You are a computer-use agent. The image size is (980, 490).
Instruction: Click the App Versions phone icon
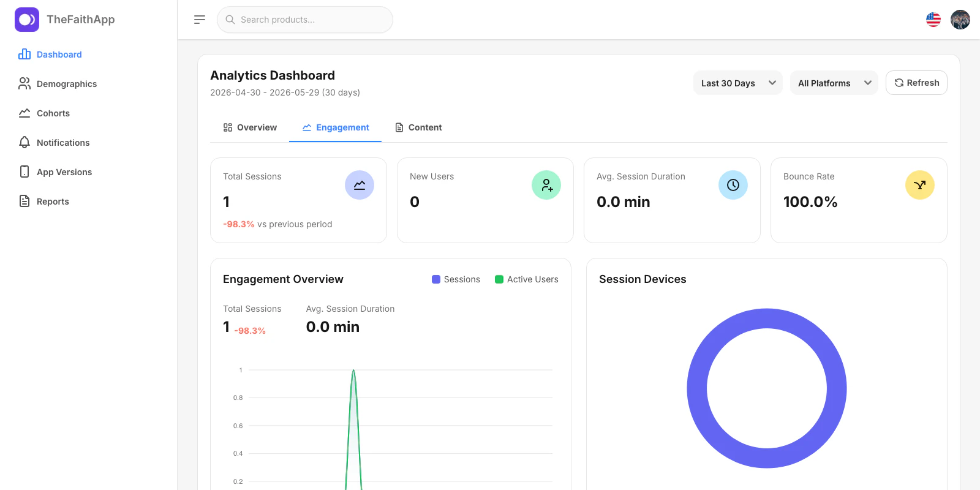[x=24, y=171]
